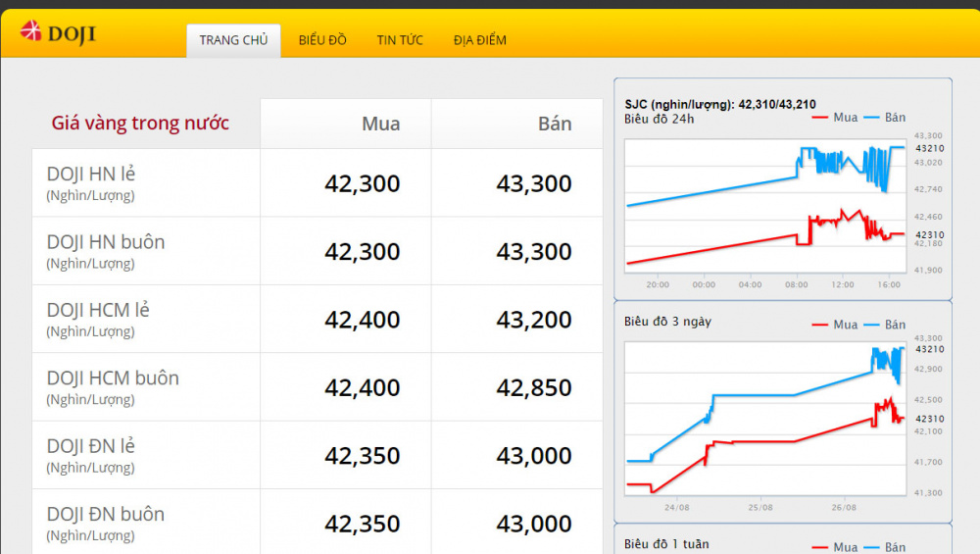980x554 pixels.
Task: Click DOJI ĐN lẻ sell price 43,000
Action: (x=534, y=457)
